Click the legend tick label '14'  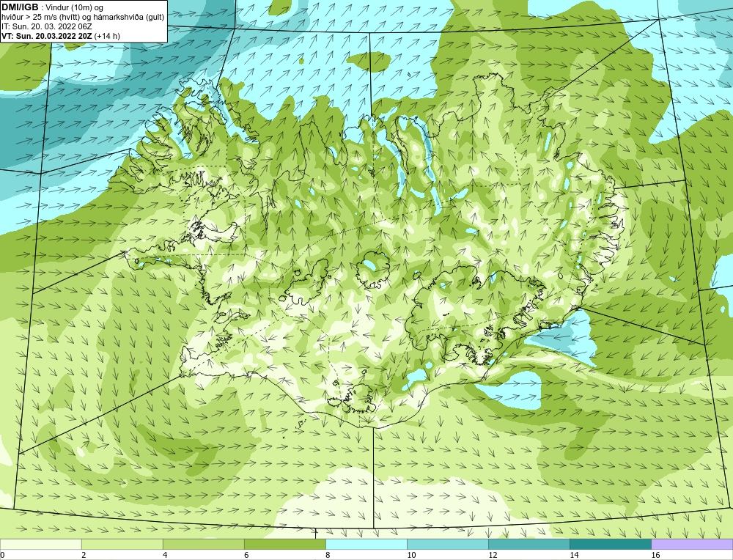point(574,555)
